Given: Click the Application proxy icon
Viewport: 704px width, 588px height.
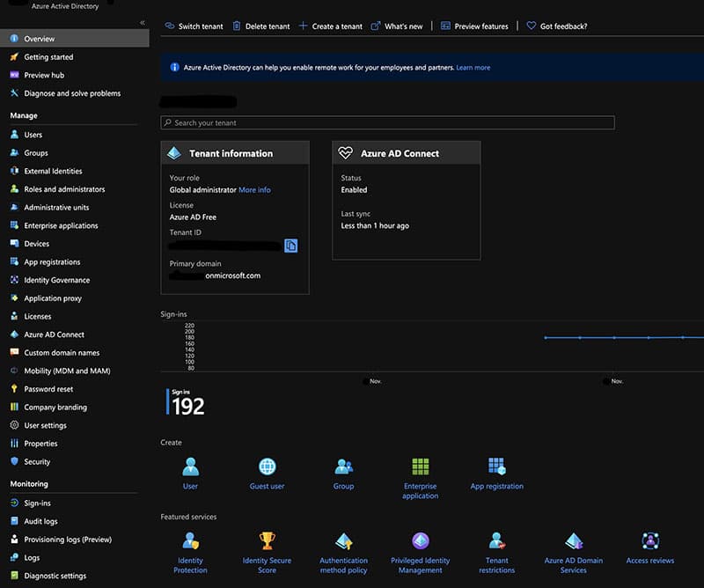Looking at the screenshot, I should (x=14, y=298).
